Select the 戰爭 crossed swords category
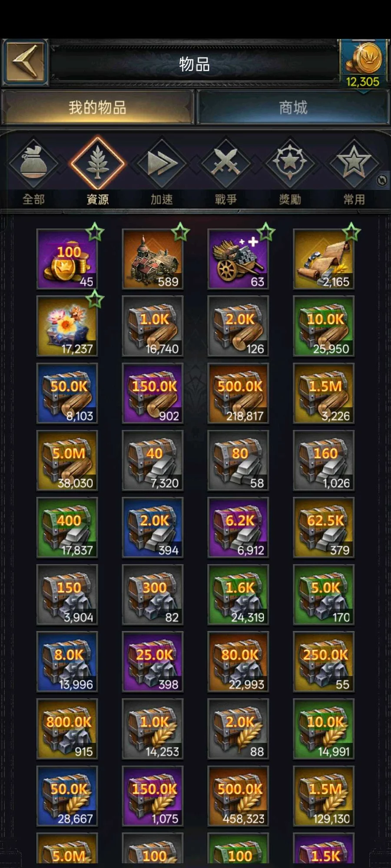Image resolution: width=391 pixels, height=868 pixels. point(226,163)
